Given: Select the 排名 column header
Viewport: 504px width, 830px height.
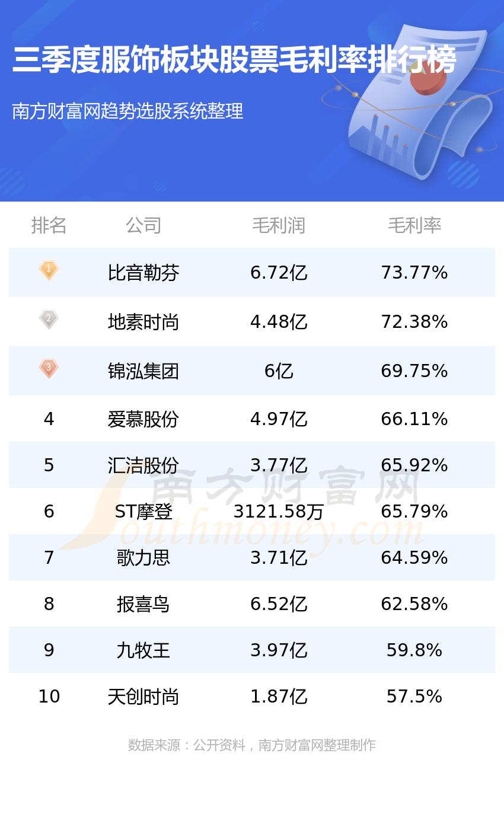Looking at the screenshot, I should (49, 225).
